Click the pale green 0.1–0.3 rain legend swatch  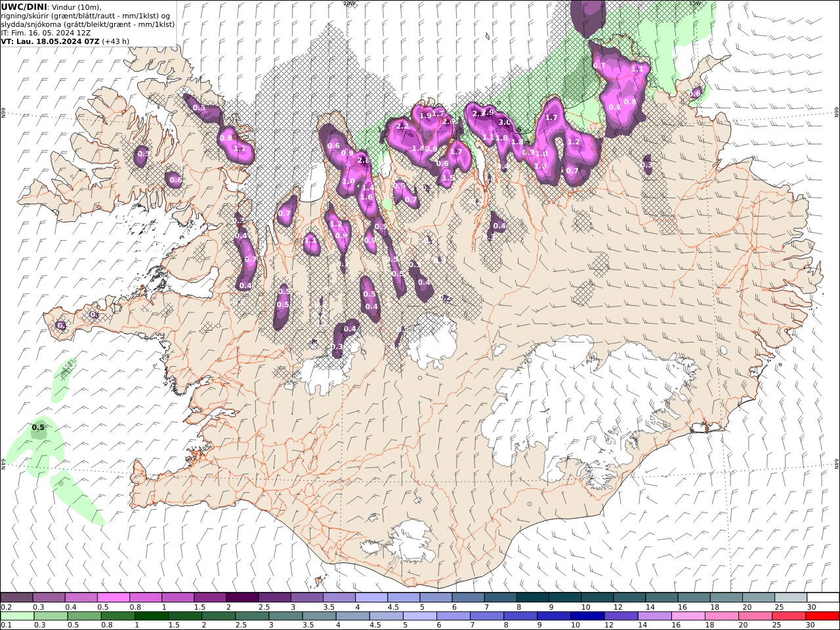click(x=17, y=616)
